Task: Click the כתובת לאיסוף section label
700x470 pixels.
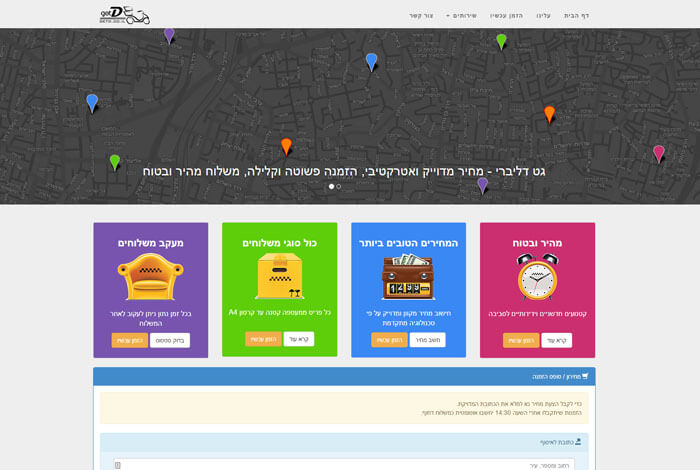Action: [557, 442]
